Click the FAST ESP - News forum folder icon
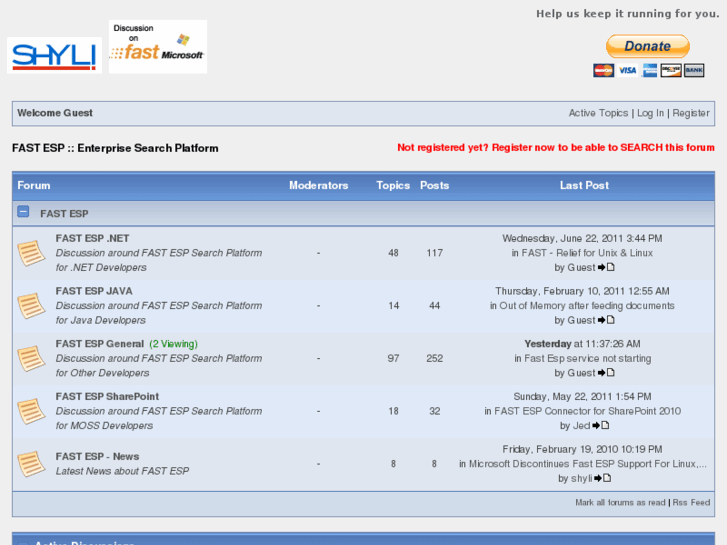The width and height of the screenshot is (727, 545). pyautogui.click(x=31, y=464)
